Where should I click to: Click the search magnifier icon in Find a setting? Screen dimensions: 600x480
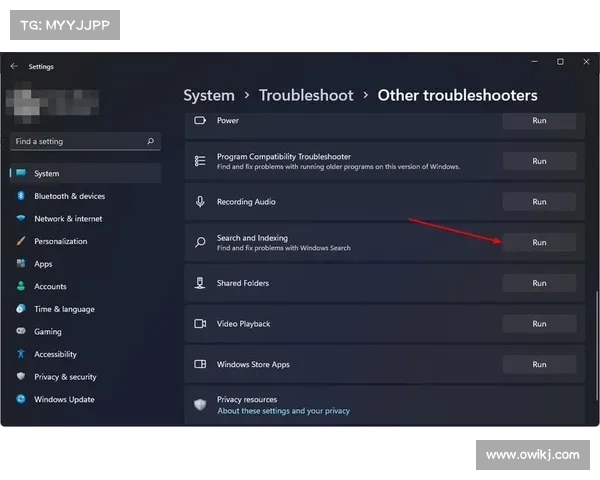point(151,141)
